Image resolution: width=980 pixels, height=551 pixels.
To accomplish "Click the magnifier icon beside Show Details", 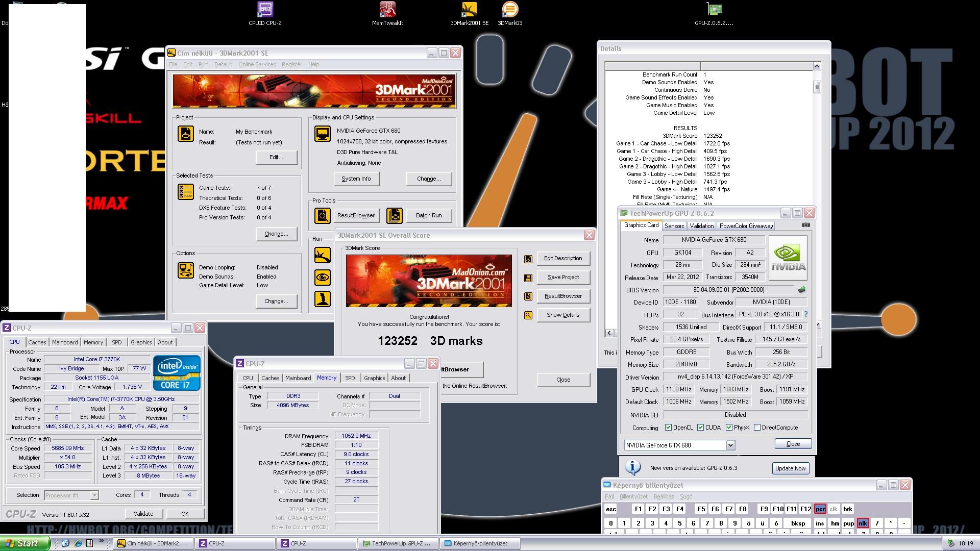I will pos(528,315).
